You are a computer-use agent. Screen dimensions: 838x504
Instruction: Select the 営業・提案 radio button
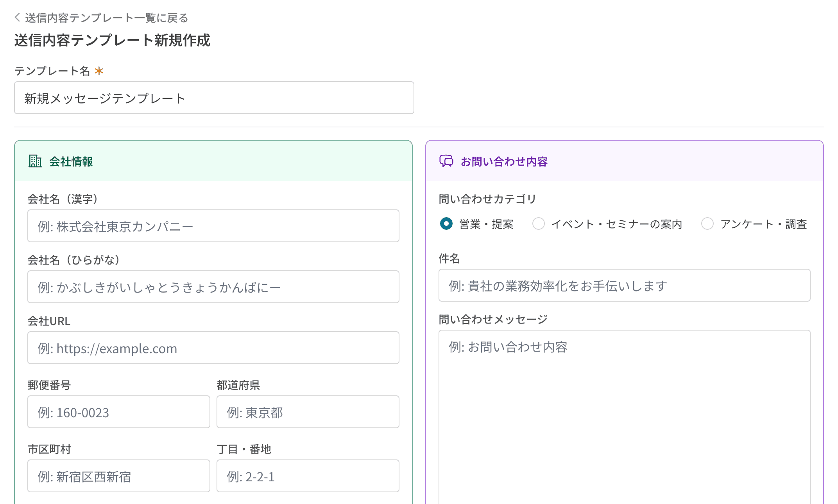(x=446, y=224)
